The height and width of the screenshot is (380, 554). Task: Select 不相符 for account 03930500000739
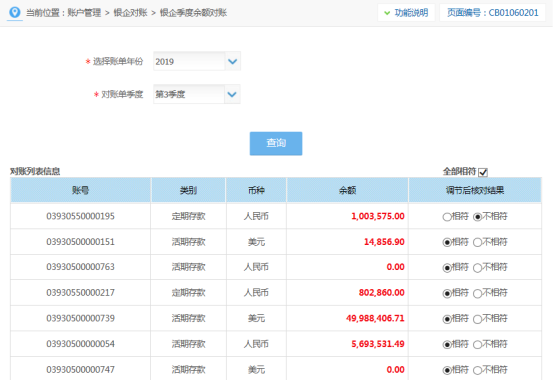click(477, 319)
